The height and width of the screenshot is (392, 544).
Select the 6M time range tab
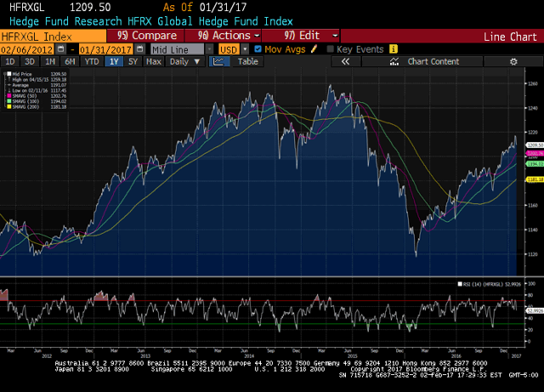[70, 62]
